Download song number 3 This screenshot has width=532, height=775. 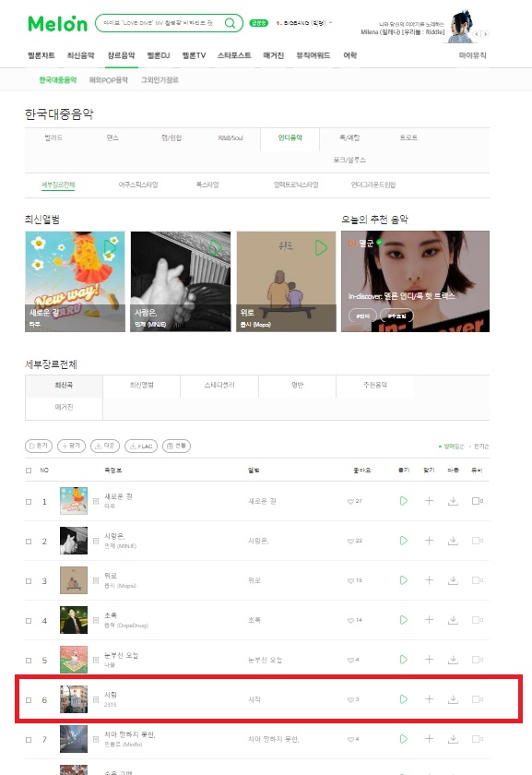click(x=453, y=580)
